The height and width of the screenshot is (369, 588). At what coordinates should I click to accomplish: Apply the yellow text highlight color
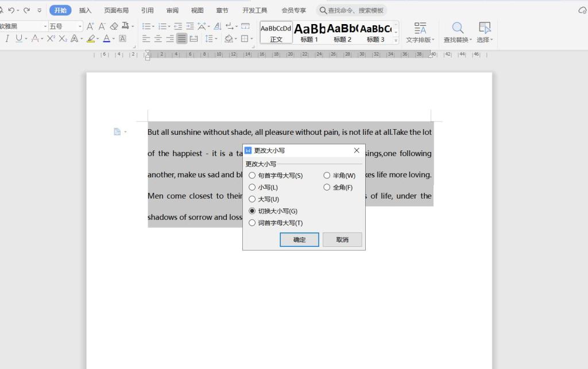91,38
